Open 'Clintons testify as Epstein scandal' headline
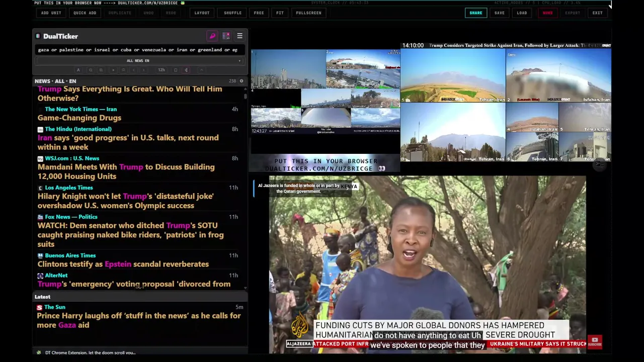The width and height of the screenshot is (644, 362). 123,264
